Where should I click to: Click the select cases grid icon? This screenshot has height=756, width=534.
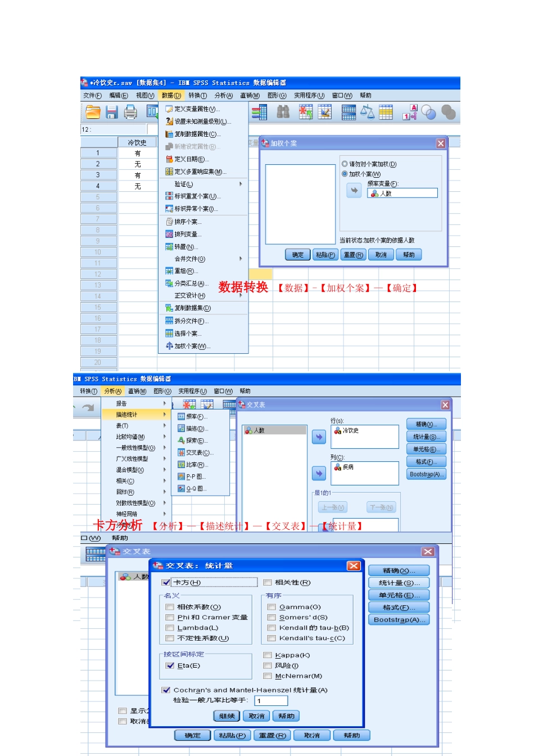[x=386, y=112]
